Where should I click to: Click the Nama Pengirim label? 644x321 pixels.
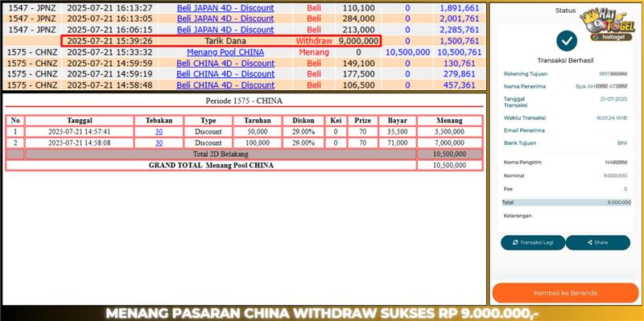522,163
